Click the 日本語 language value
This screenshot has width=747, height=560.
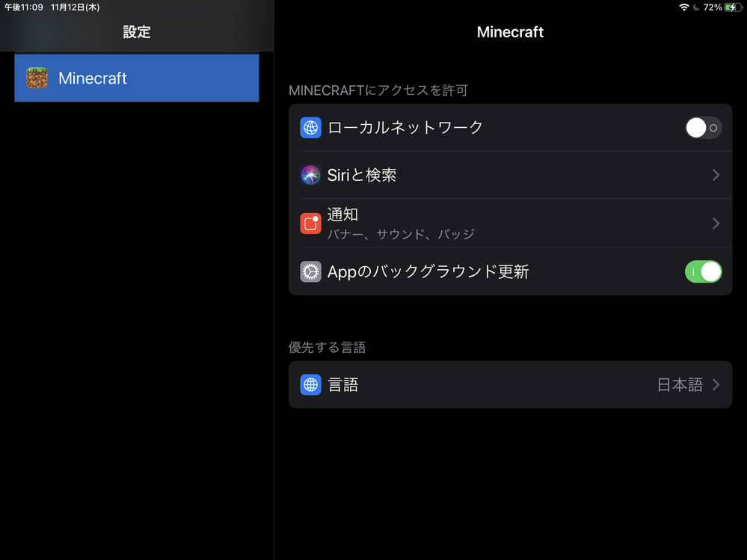[x=680, y=385]
